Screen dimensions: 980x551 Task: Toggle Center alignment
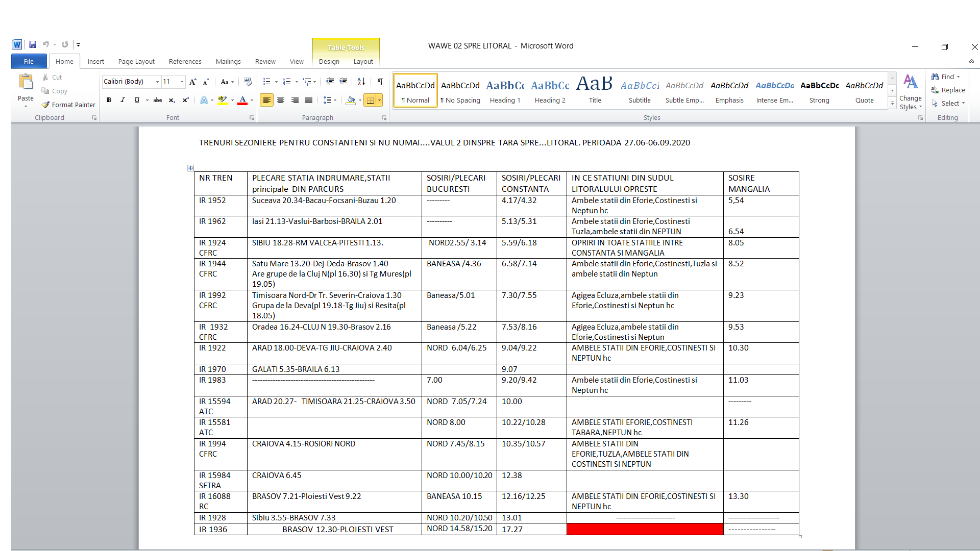[281, 100]
